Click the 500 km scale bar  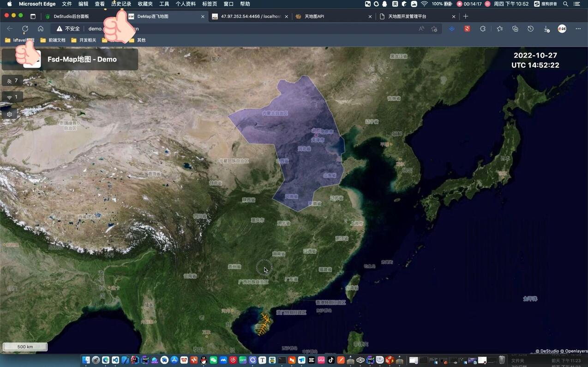[x=25, y=347]
